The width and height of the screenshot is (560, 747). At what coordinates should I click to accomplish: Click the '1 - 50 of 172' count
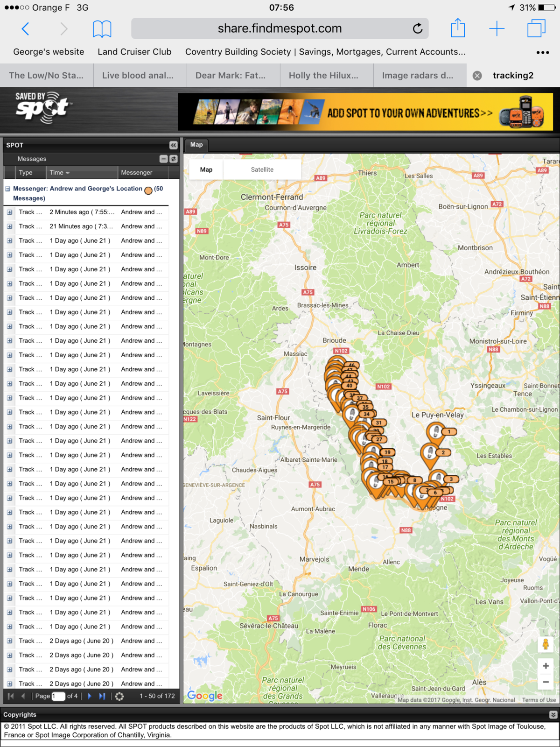(x=157, y=696)
